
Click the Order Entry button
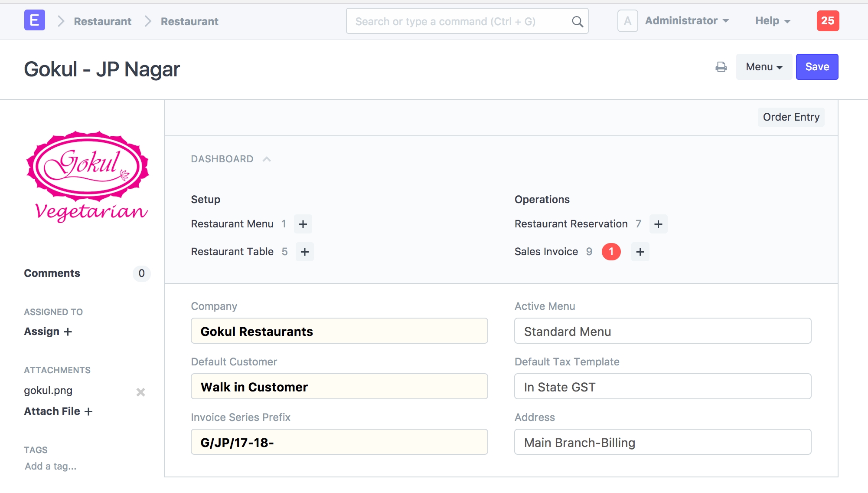[791, 117]
